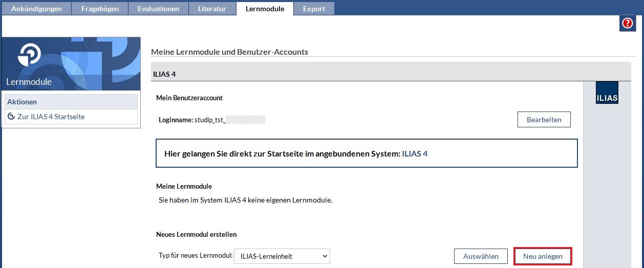Follow the Zur ILIAS 4 Startseite link
Viewport: 644px width, 268px height.
click(x=51, y=117)
